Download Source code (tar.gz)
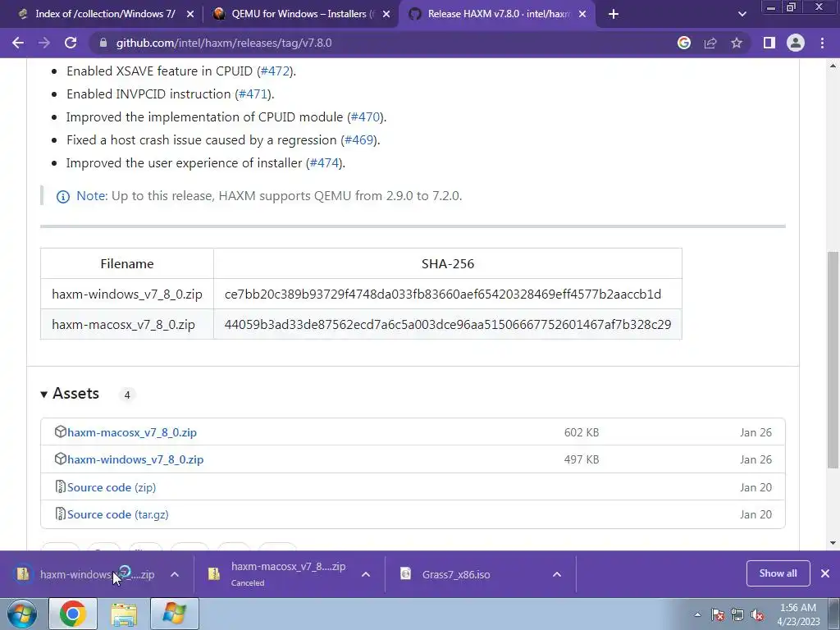840x630 pixels. (118, 515)
